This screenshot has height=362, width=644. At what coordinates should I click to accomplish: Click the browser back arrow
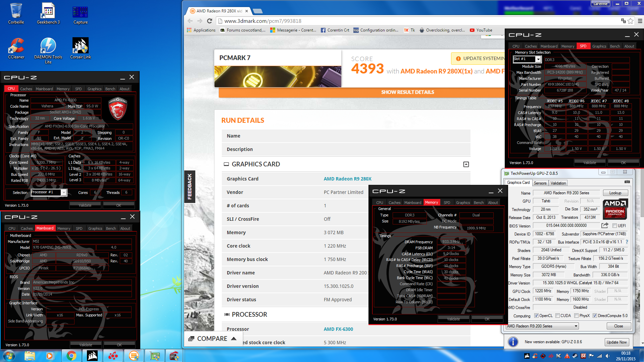coord(190,21)
